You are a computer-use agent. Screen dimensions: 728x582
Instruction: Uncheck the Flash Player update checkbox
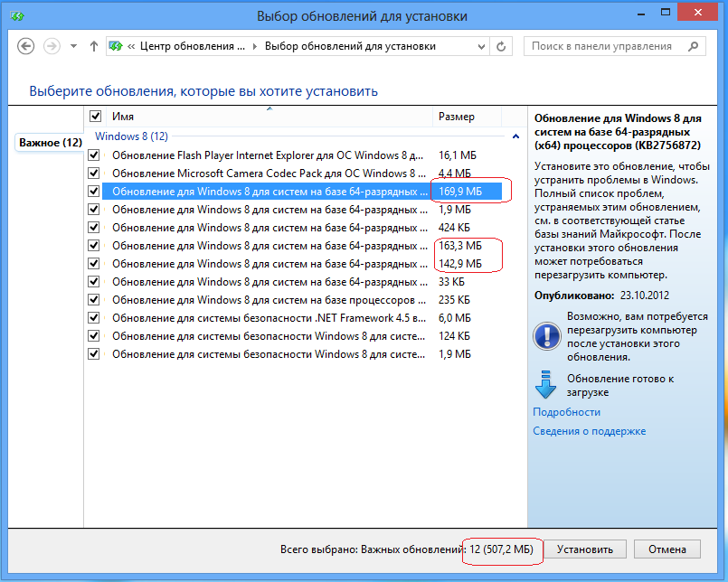coord(94,155)
